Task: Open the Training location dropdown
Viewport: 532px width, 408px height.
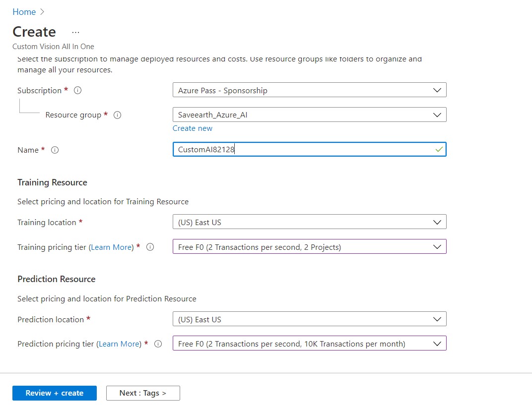Action: point(309,222)
